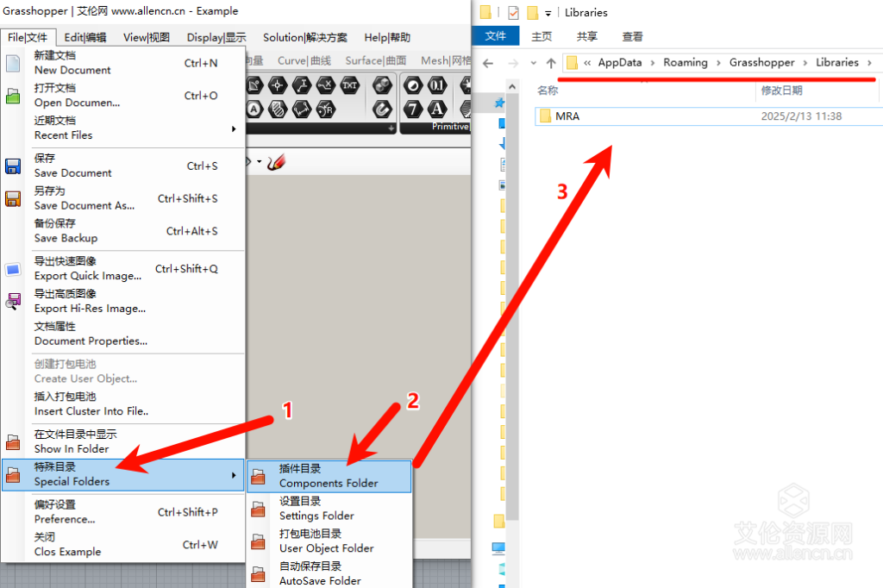Click Roaming in the address breadcrumb
This screenshot has width=883, height=588.
[x=686, y=63]
